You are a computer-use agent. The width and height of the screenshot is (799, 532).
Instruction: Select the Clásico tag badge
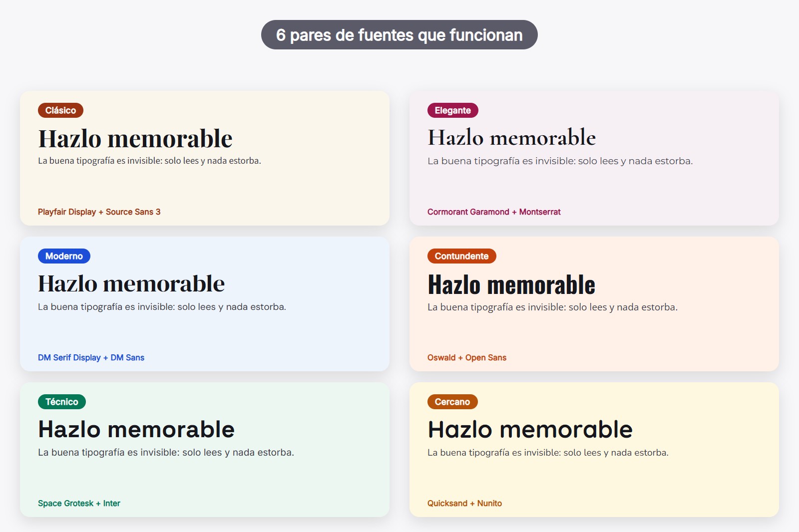[60, 110]
